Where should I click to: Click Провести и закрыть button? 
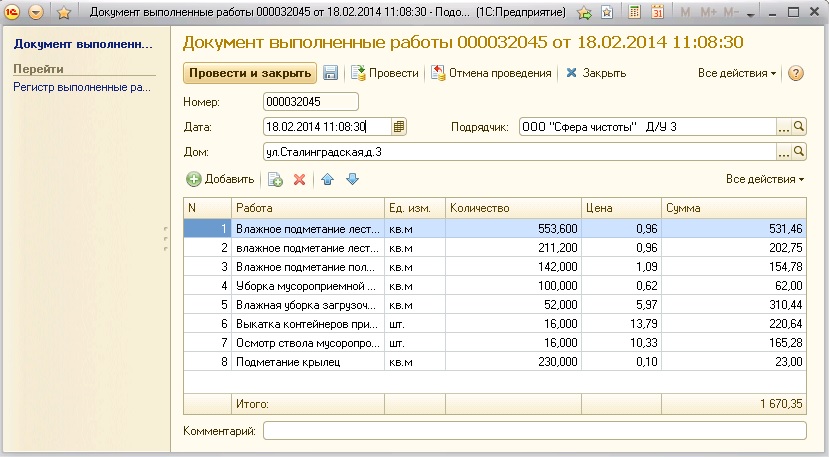[250, 73]
